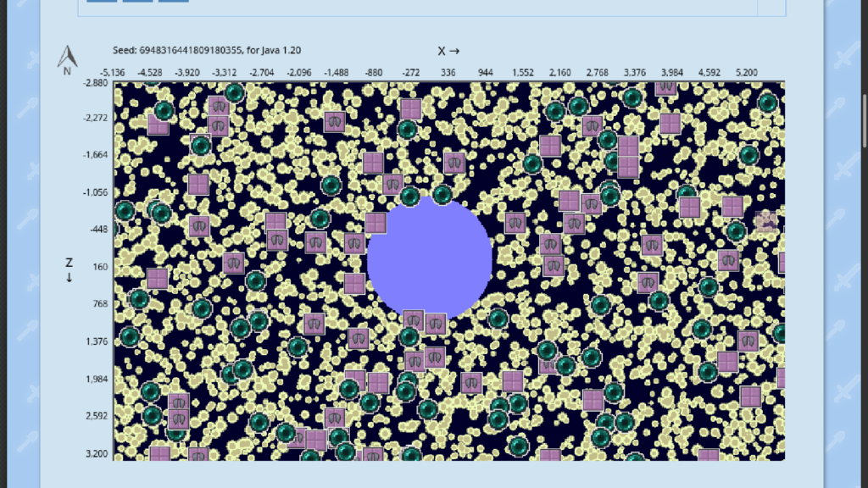Screen dimensions: 868x488
Task: Click the Z axis arrow label
Action: tap(70, 269)
